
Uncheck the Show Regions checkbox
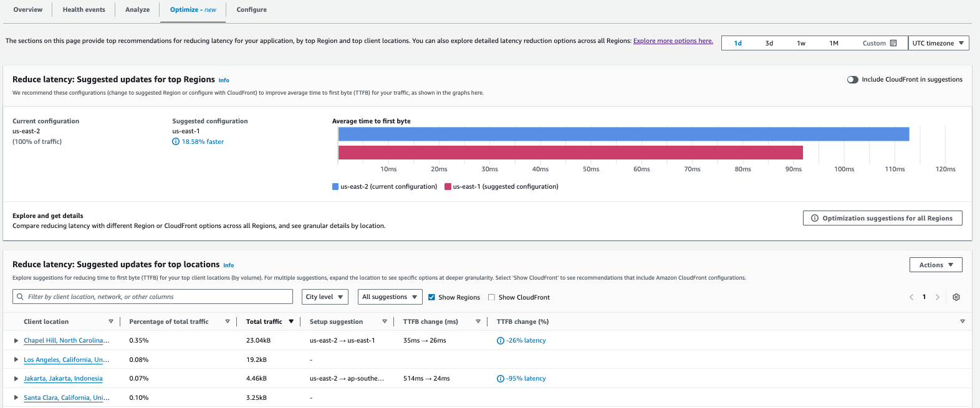pos(431,297)
